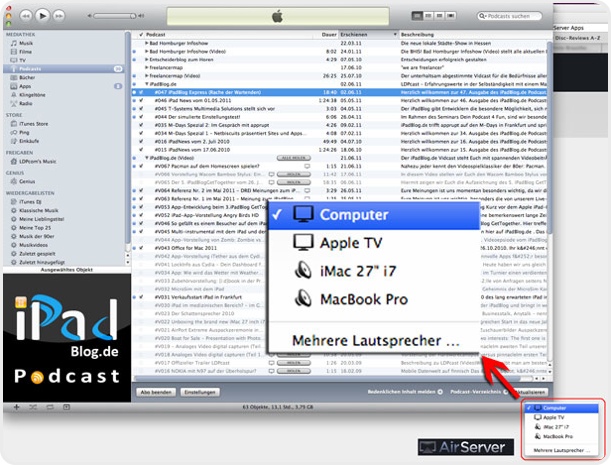The height and width of the screenshot is (465, 611).
Task: Switch to album list view button
Action: pos(428,16)
